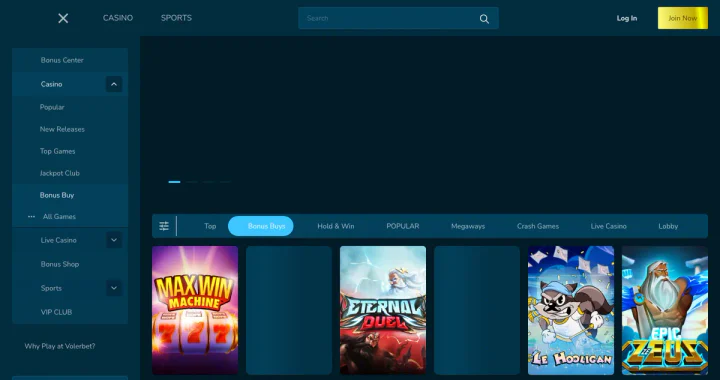The width and height of the screenshot is (720, 380).
Task: Open Top Games in sidebar
Action: [x=57, y=151]
